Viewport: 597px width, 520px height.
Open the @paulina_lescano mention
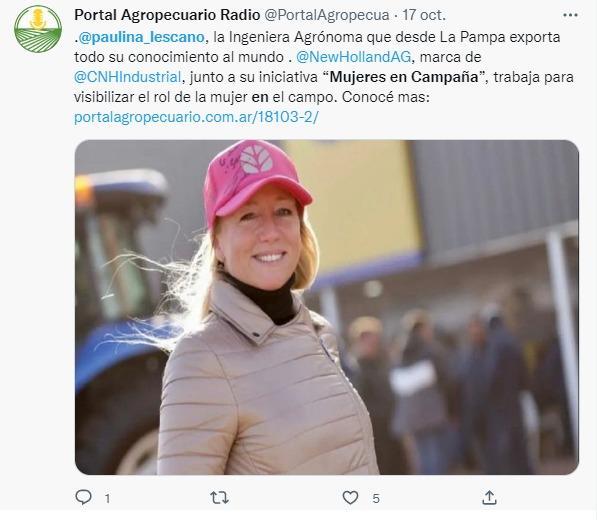point(141,37)
